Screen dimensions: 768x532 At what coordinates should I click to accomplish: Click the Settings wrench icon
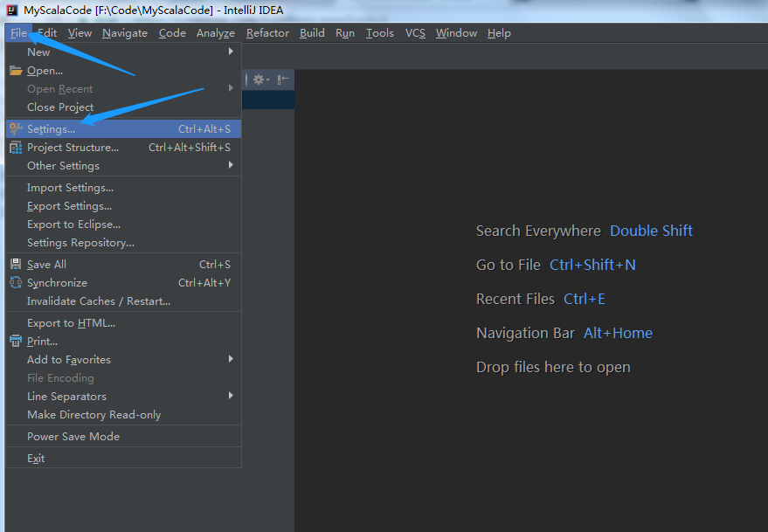16,128
